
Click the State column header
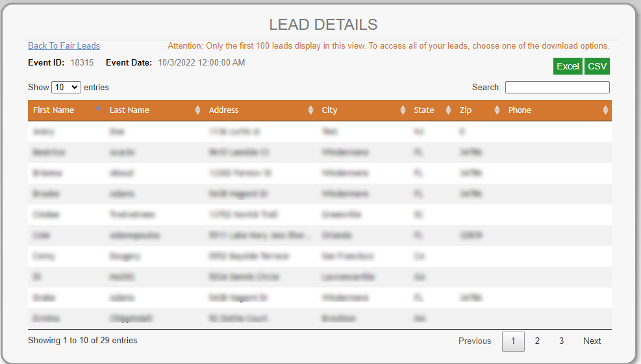point(432,110)
